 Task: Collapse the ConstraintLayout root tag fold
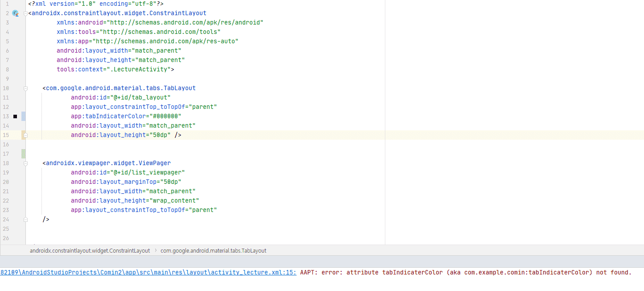(25, 13)
